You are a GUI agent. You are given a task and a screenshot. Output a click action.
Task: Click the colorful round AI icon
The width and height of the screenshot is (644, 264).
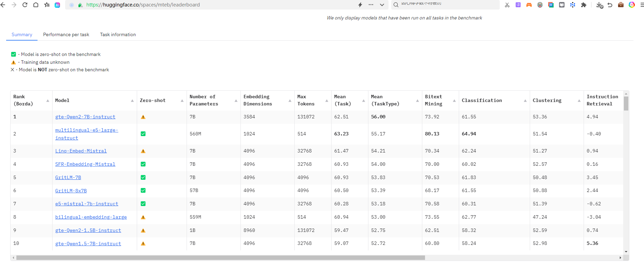pos(632,5)
